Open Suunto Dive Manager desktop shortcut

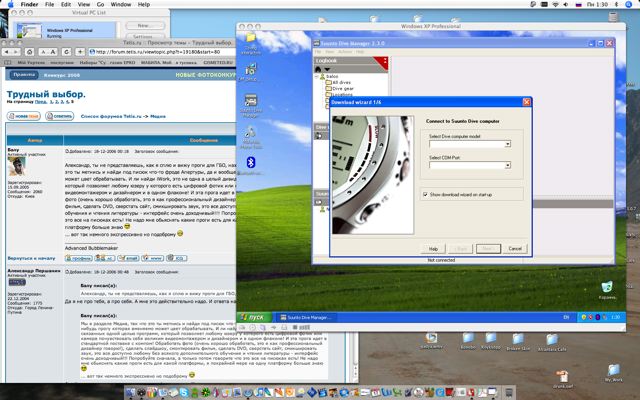[251, 105]
